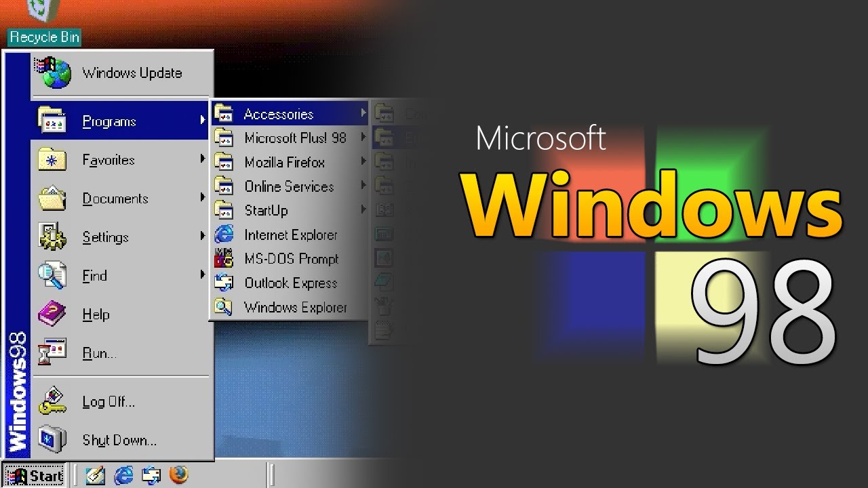868x488 pixels.
Task: Expand the Programs submenu arrow
Action: pyautogui.click(x=202, y=121)
